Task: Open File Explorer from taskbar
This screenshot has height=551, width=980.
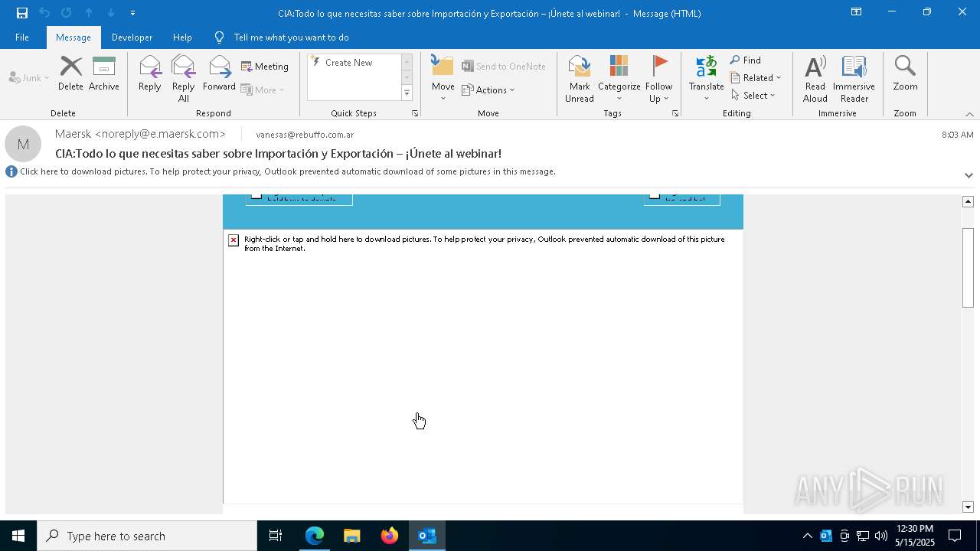Action: point(351,536)
